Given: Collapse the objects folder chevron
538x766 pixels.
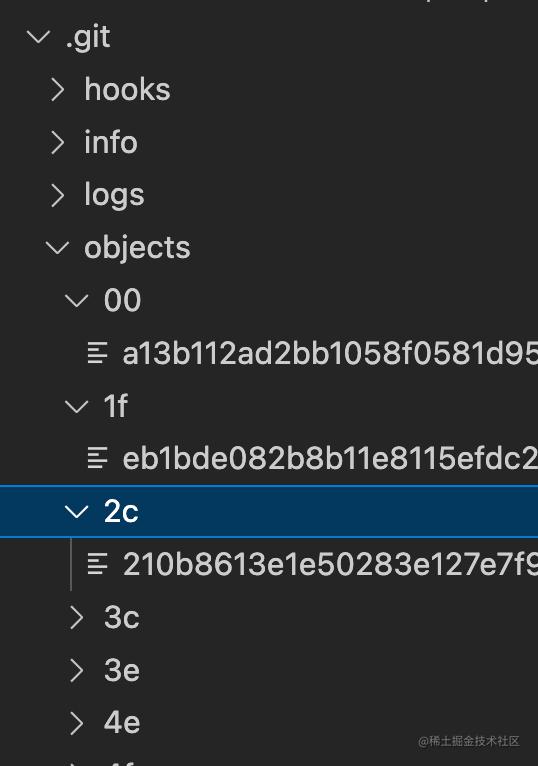Looking at the screenshot, I should tap(58, 248).
